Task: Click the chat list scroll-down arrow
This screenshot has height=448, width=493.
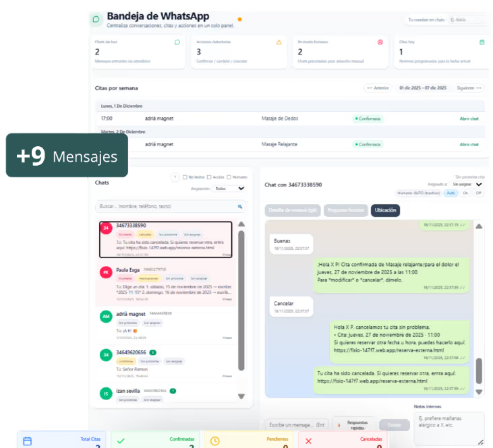Action: tap(241, 396)
